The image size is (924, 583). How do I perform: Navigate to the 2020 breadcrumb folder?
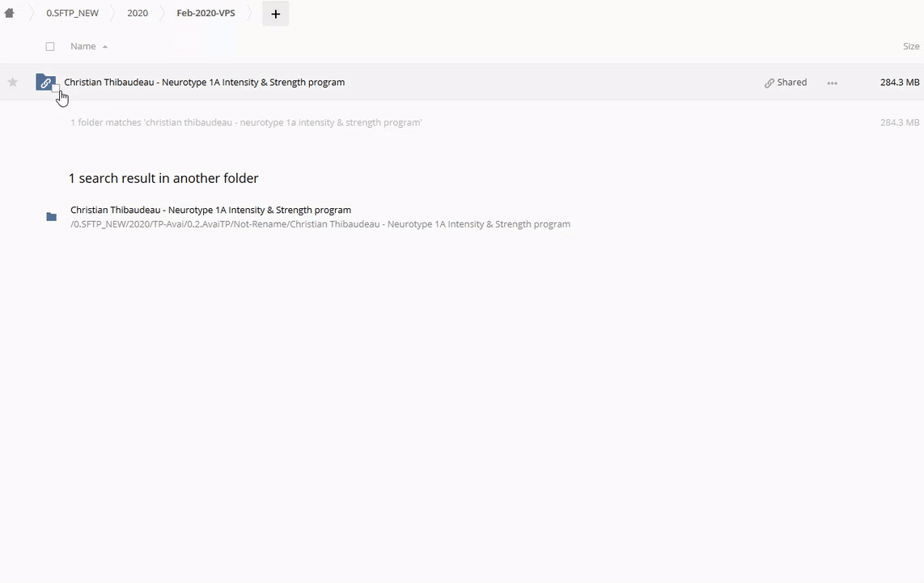[138, 13]
